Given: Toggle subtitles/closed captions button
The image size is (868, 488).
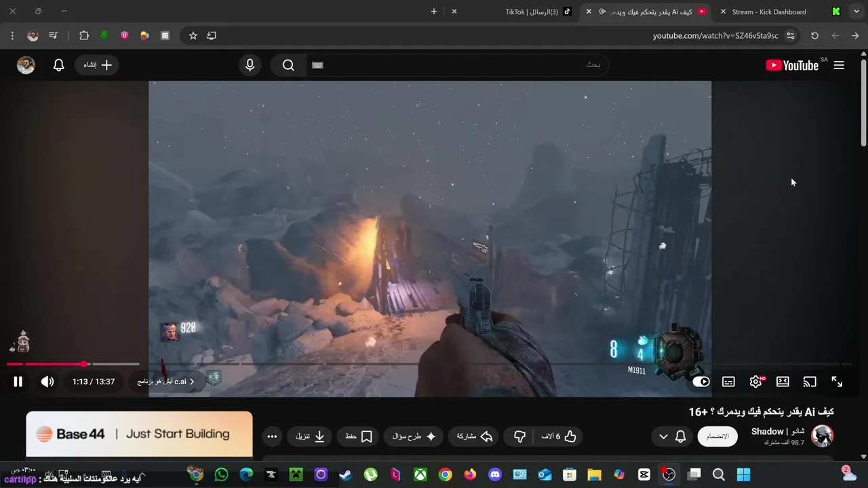Looking at the screenshot, I should 728,382.
